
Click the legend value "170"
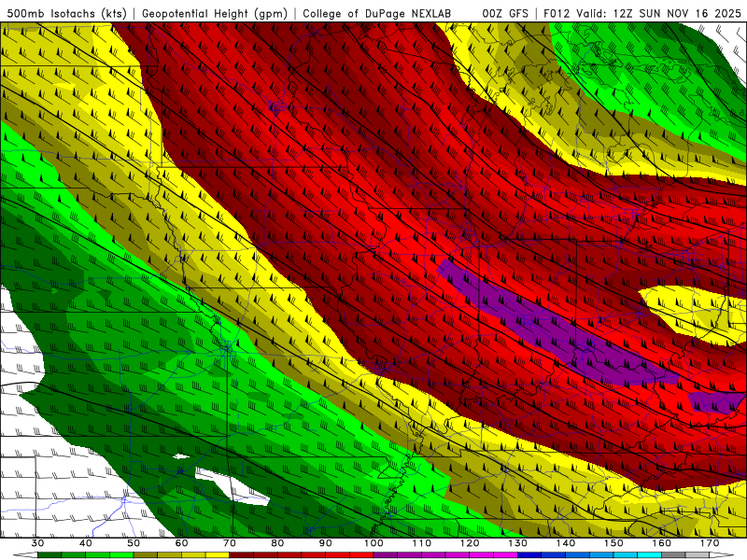point(710,543)
